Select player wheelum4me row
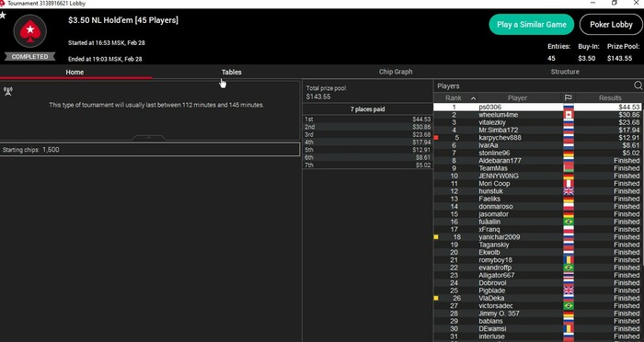 (537, 115)
